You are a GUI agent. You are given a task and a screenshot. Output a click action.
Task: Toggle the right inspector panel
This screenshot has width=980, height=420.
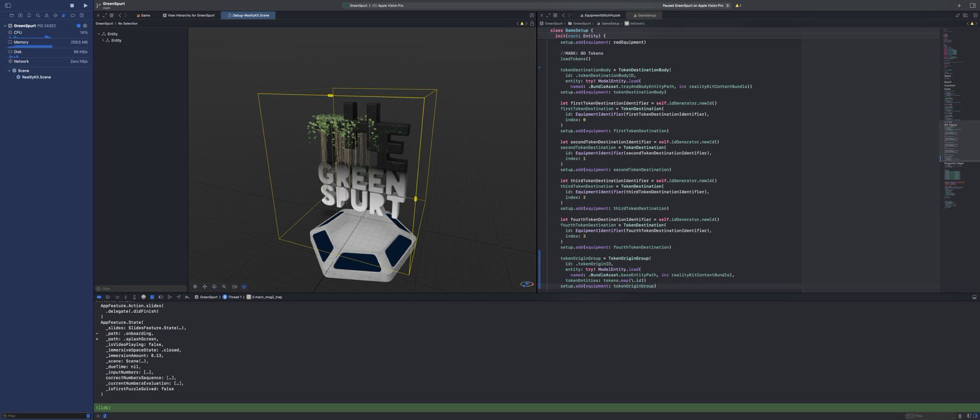[972, 5]
